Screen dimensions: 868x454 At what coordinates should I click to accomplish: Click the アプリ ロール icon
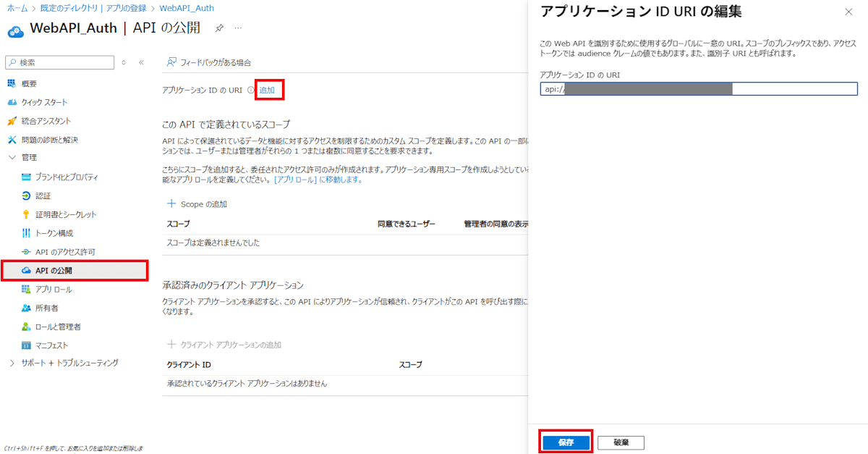tap(27, 289)
